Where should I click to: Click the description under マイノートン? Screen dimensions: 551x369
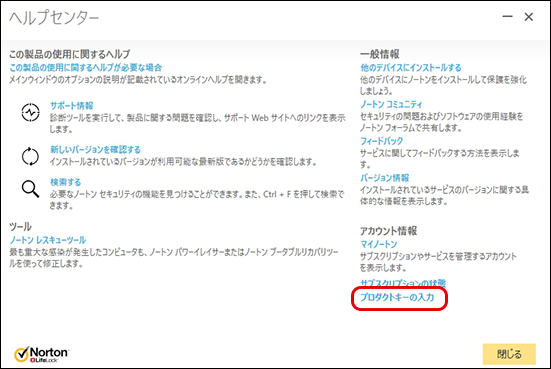(x=438, y=262)
